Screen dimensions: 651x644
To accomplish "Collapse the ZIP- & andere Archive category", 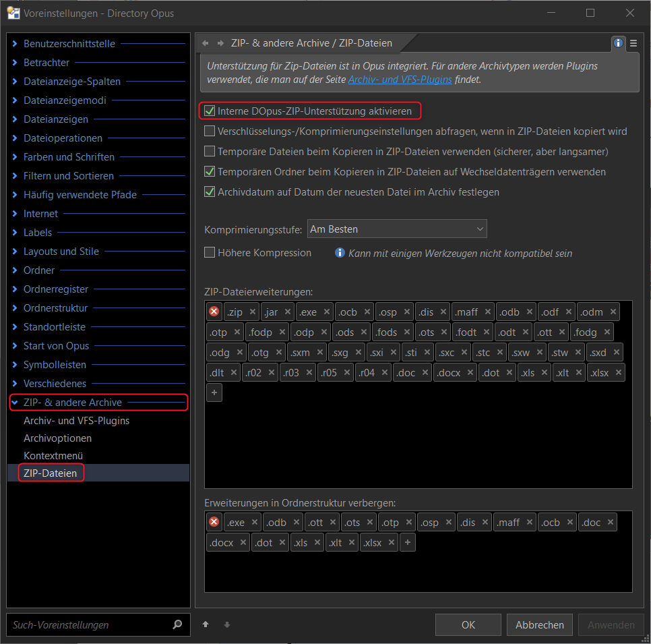I will click(x=15, y=402).
